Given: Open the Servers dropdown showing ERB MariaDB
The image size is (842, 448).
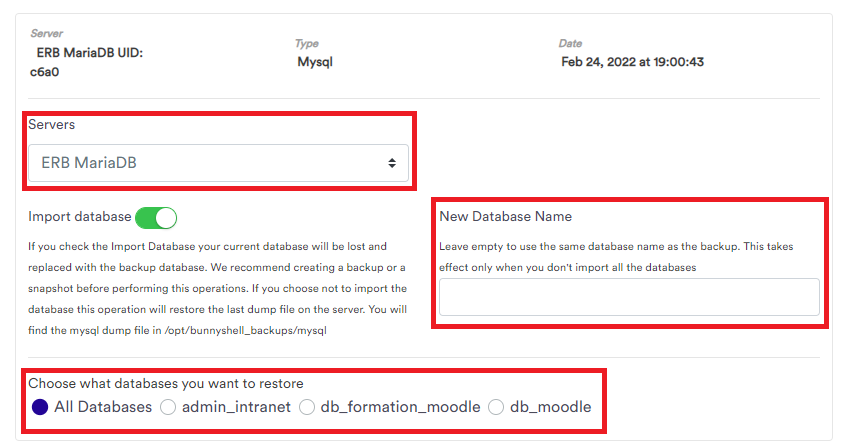Looking at the screenshot, I should [x=218, y=163].
